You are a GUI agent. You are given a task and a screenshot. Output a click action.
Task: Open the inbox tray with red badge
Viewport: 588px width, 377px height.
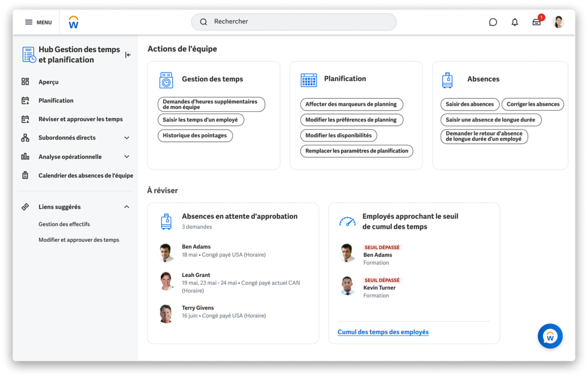(x=537, y=22)
